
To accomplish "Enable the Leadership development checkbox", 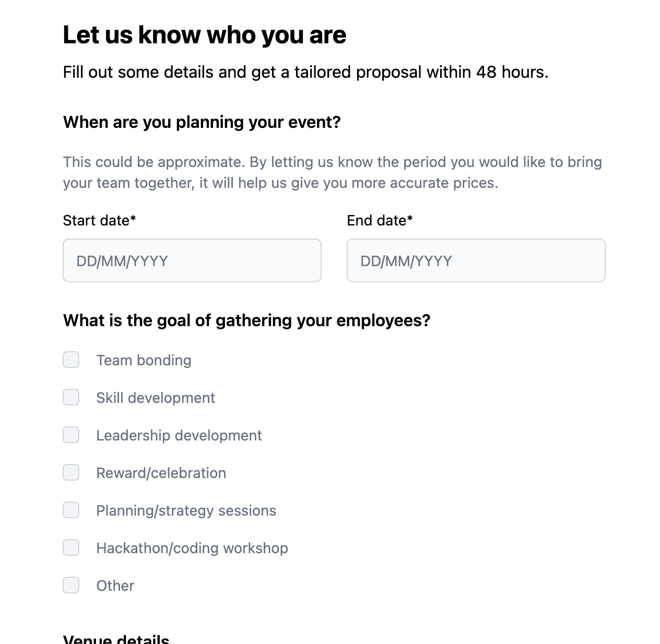I will [71, 435].
